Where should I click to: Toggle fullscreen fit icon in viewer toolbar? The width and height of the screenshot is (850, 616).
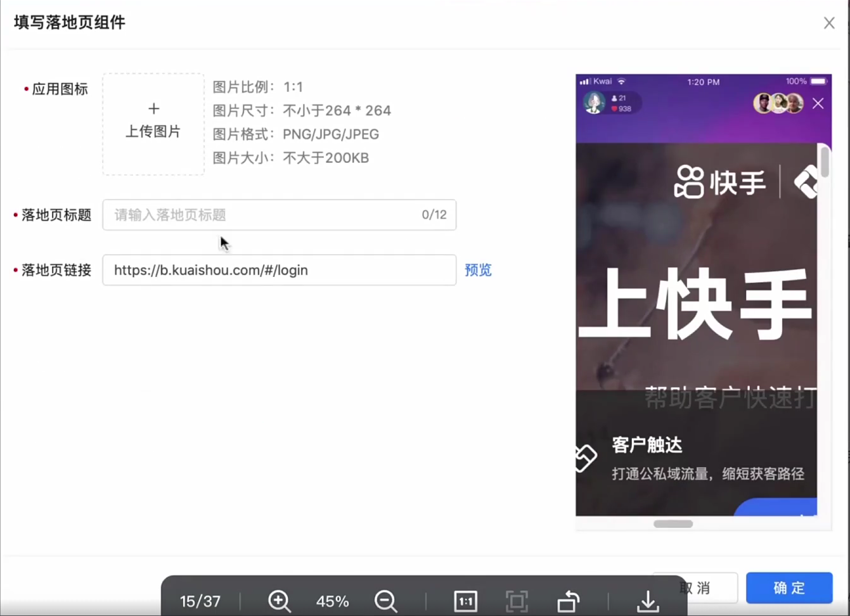tap(517, 601)
